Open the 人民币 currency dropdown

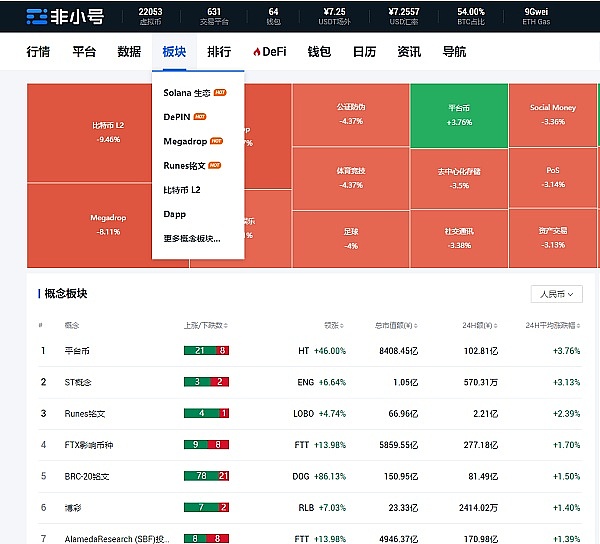click(556, 294)
